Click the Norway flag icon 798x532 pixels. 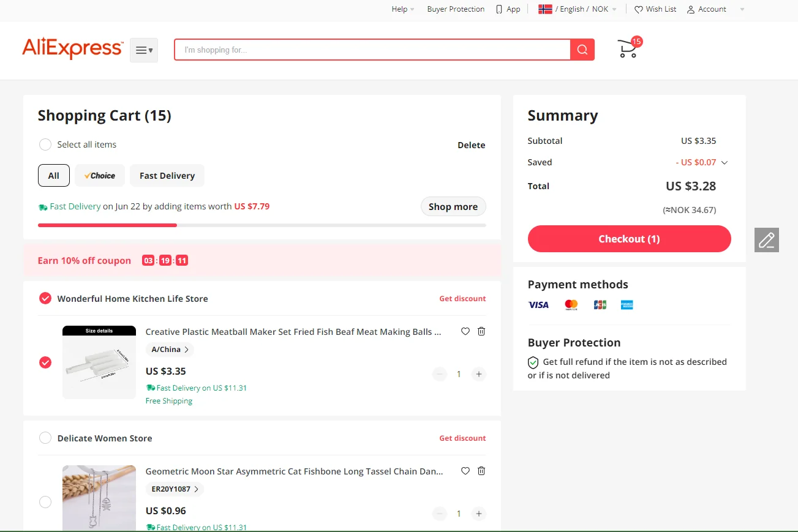[x=545, y=9]
